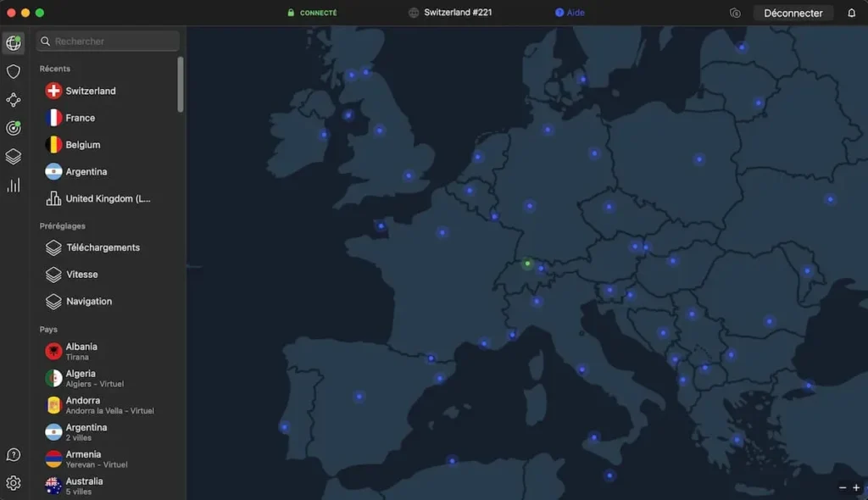Expand Argentina with 2 villes in Pays list
The width and height of the screenshot is (868, 500).
[x=86, y=431]
